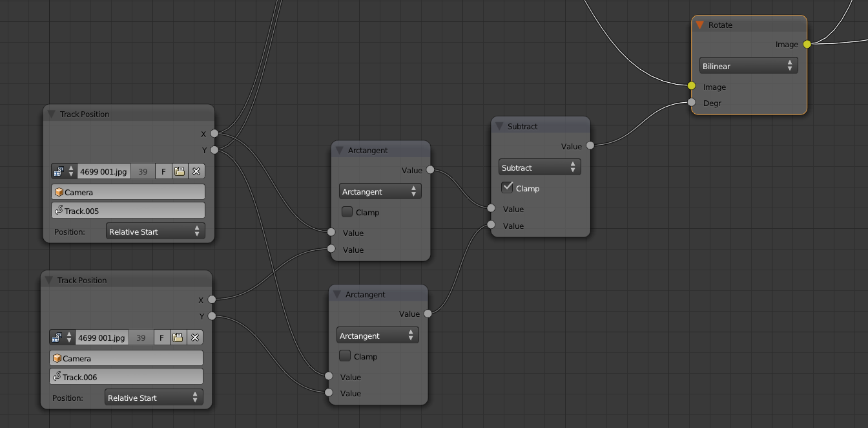Browse movie clip in Track.006 node
This screenshot has width=868, height=428.
click(62, 337)
